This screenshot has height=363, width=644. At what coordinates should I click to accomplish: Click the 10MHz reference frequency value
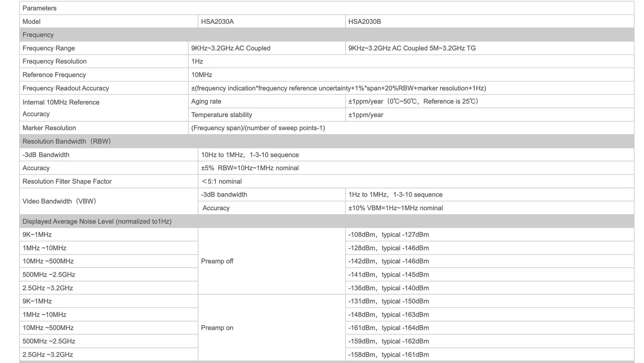tap(202, 75)
